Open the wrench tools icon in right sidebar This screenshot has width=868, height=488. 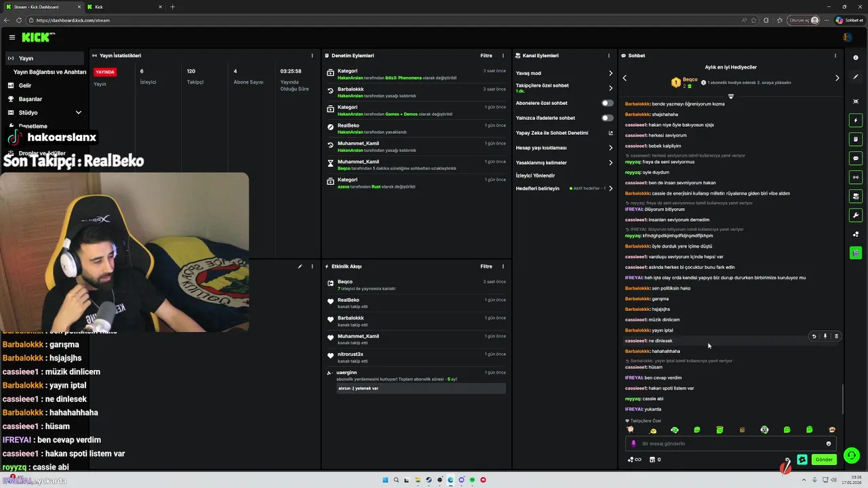point(856,216)
